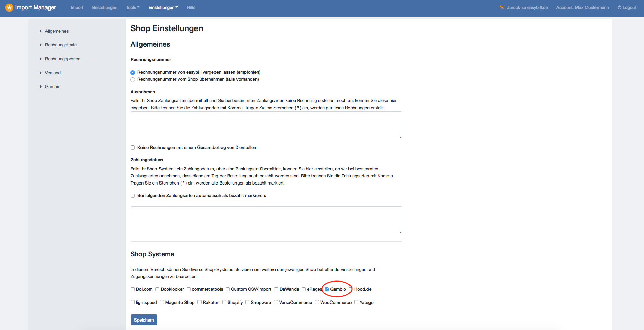644x330 pixels.
Task: Tick the commercetools shop checkbox
Action: click(x=189, y=289)
